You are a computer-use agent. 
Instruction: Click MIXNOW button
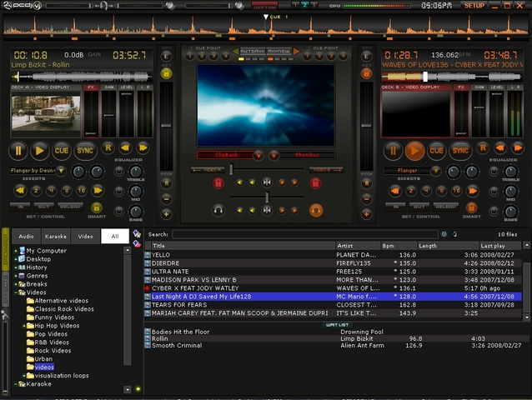(279, 51)
